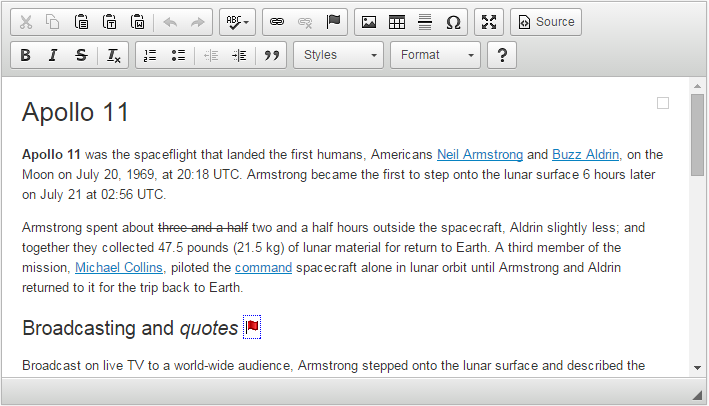Click the Broadcasting and quotes heading
This screenshot has width=709, height=406.
(130, 328)
